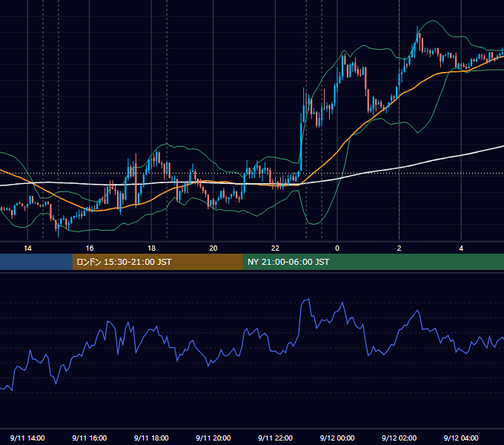Image resolution: width=504 pixels, height=445 pixels.
Task: Click the 9/12 00:00 date label
Action: point(337,438)
